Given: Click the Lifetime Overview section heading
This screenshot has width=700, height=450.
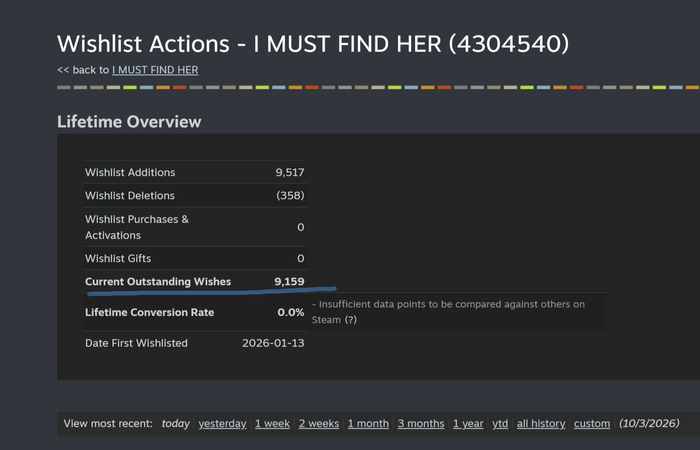Looking at the screenshot, I should (x=129, y=122).
